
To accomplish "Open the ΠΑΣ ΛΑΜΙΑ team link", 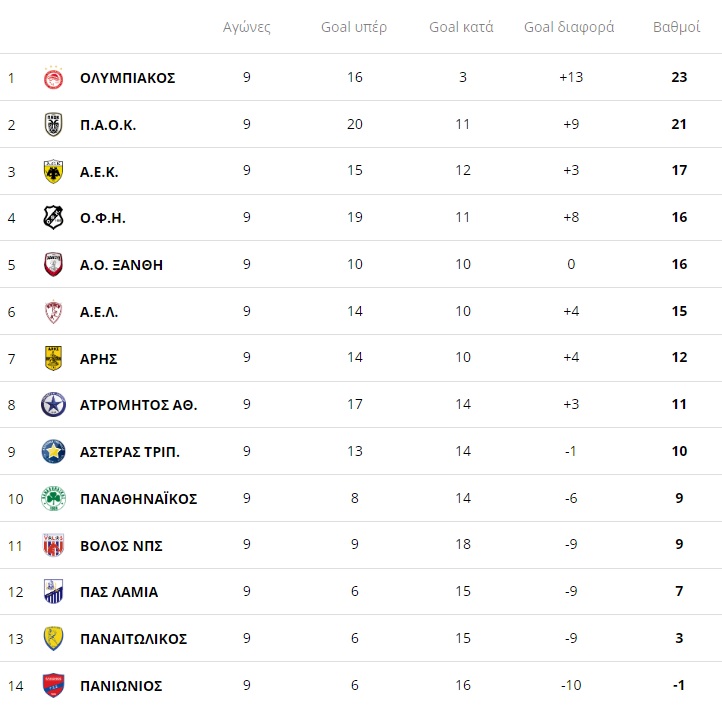I will (x=119, y=592).
